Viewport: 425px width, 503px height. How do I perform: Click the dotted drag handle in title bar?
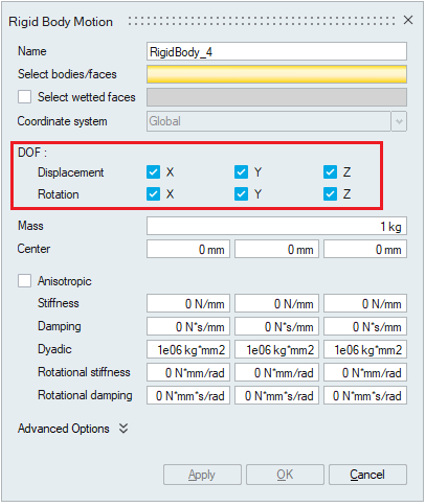coord(262,21)
